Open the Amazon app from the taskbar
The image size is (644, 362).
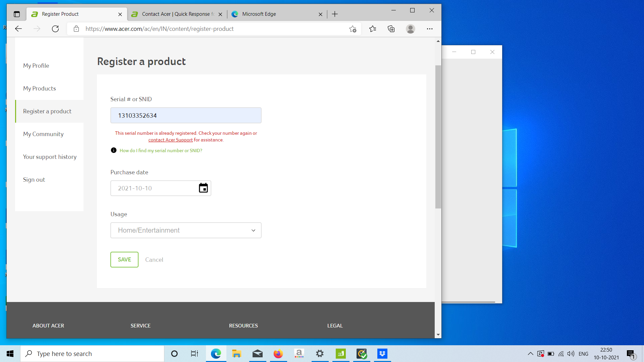[x=299, y=354]
